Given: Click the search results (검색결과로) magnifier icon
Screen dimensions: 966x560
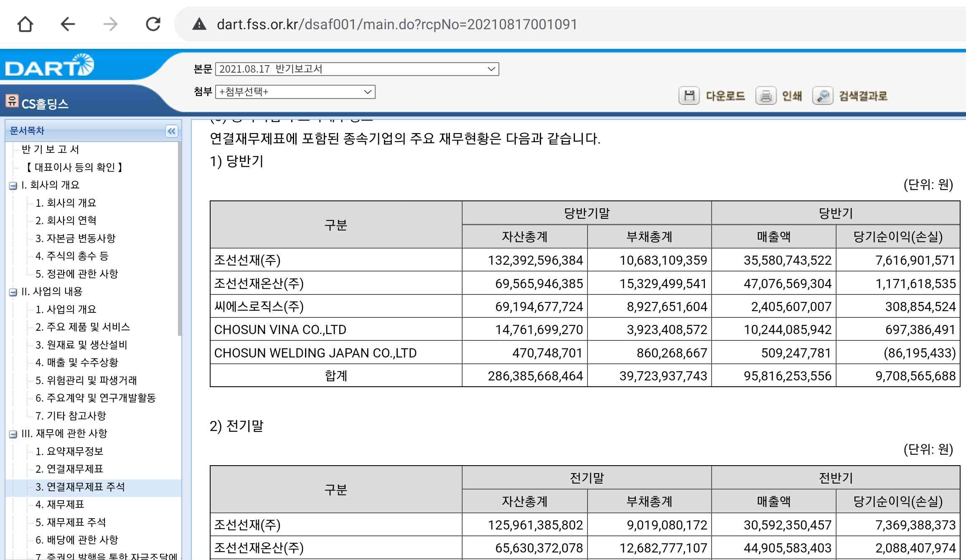Looking at the screenshot, I should click(x=822, y=96).
